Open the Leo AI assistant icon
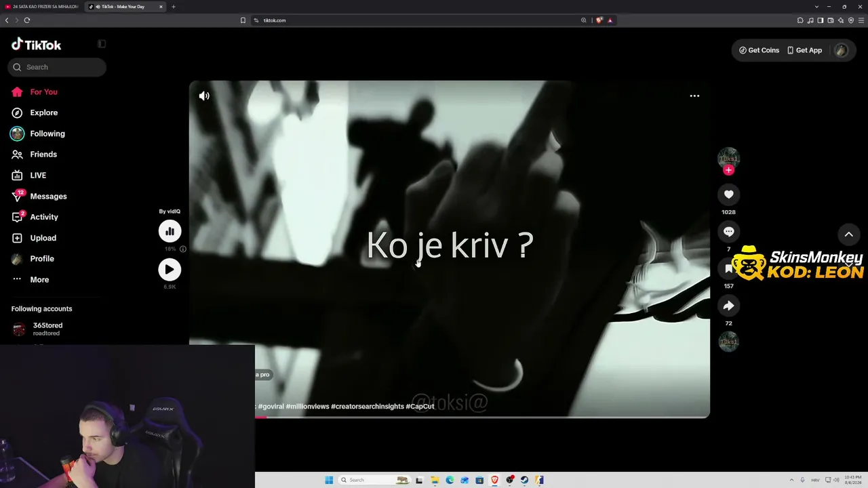This screenshot has width=868, height=488. pos(841,20)
